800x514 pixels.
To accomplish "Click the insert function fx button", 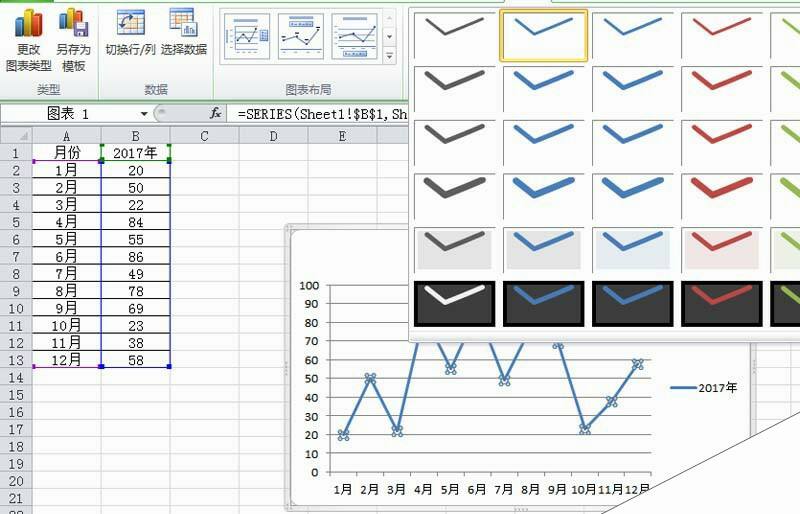I will pyautogui.click(x=215, y=113).
